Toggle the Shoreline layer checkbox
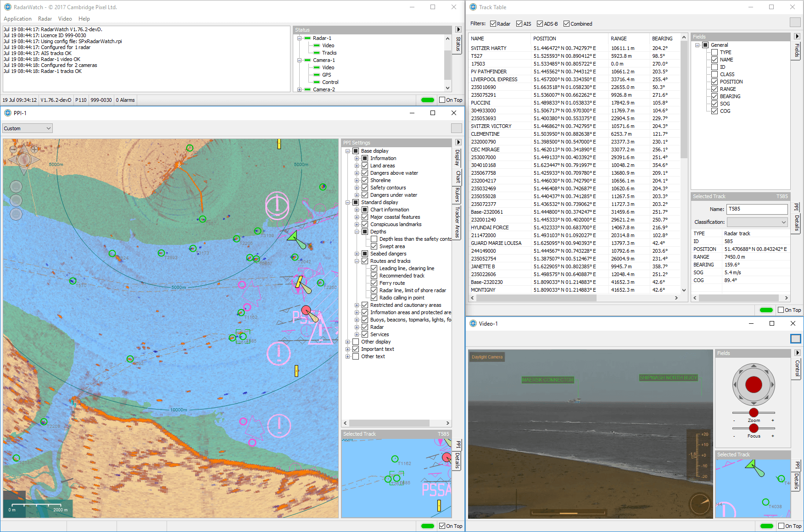This screenshot has height=532, width=804. 365,180
